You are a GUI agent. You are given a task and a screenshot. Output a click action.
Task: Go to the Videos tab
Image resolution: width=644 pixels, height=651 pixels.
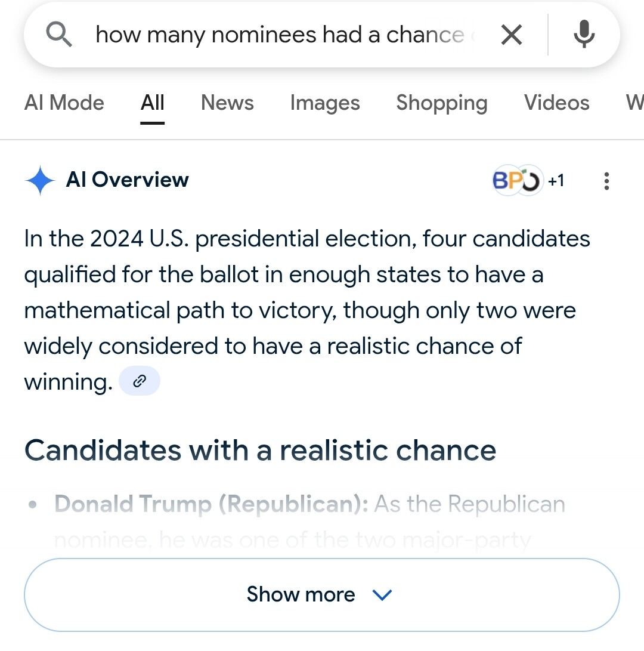[x=556, y=103]
